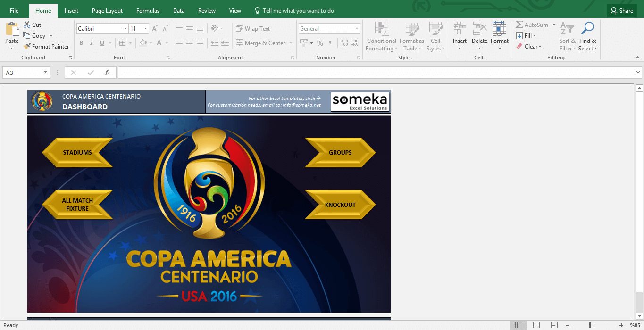Open the font size dropdown
Image resolution: width=644 pixels, height=330 pixels.
coord(146,29)
